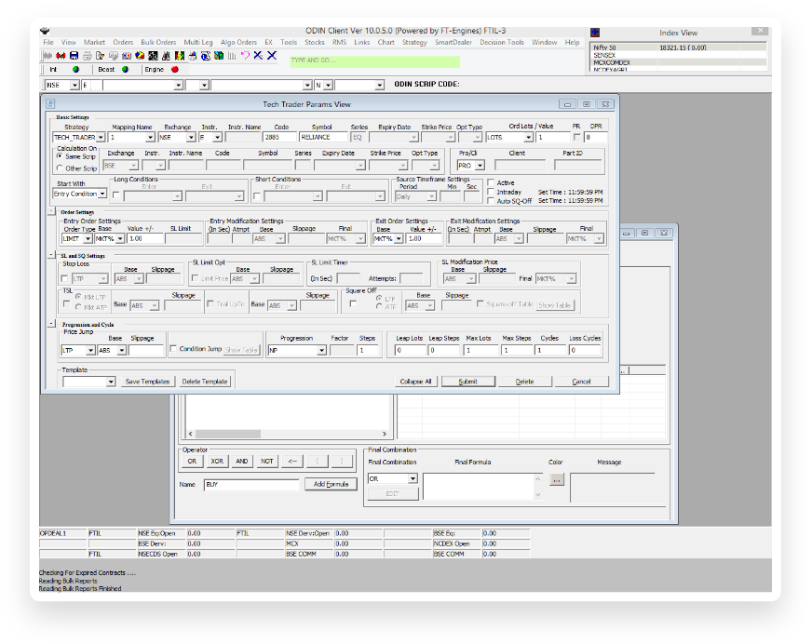Click the green Int connection status indicator

click(75, 70)
